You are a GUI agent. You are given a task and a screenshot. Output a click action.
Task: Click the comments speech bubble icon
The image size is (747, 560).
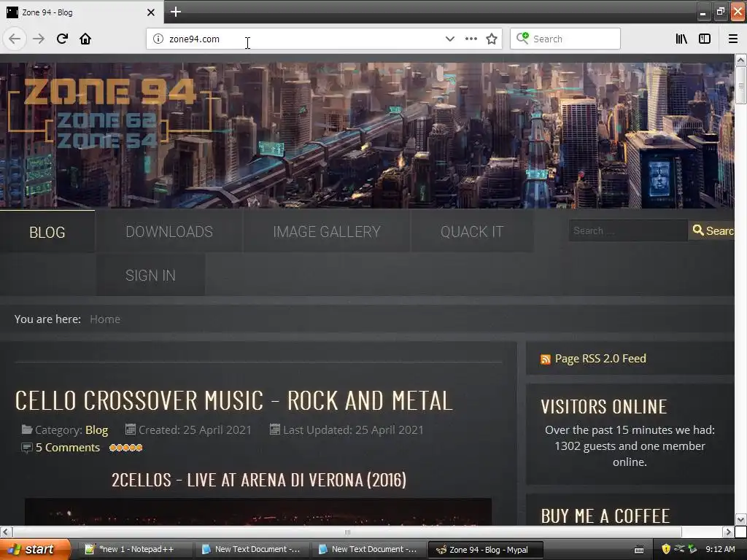(27, 448)
